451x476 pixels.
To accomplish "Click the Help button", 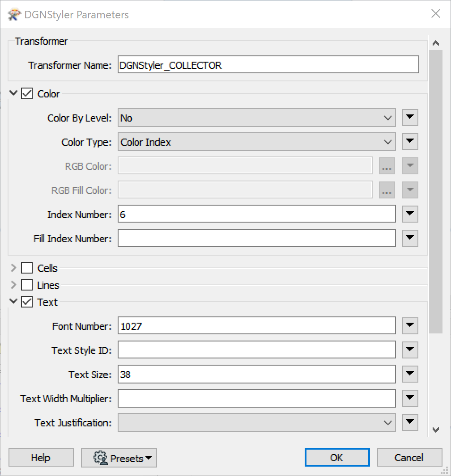I will 41,457.
